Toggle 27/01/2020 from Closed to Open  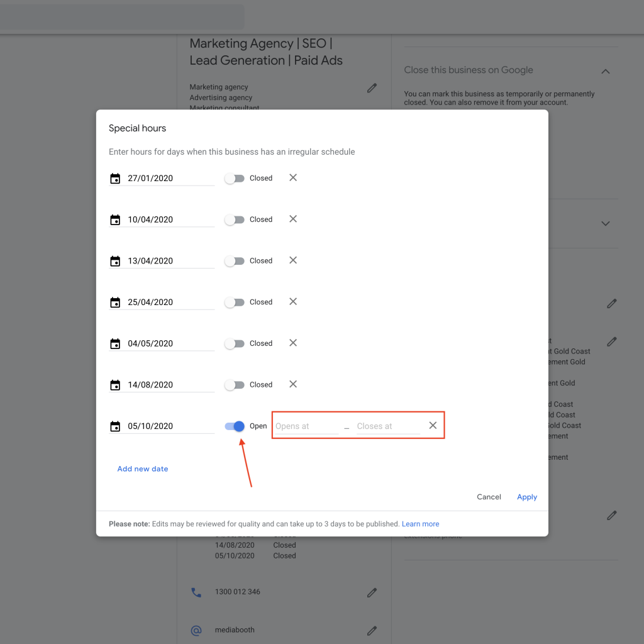coord(234,178)
